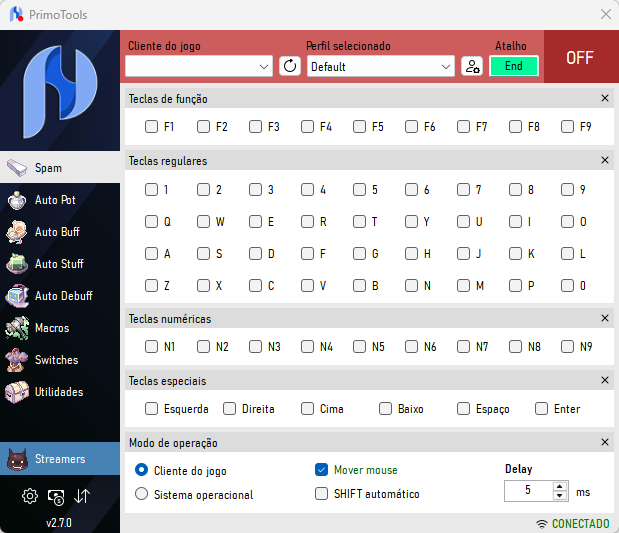Click the Delay value input field

point(529,491)
